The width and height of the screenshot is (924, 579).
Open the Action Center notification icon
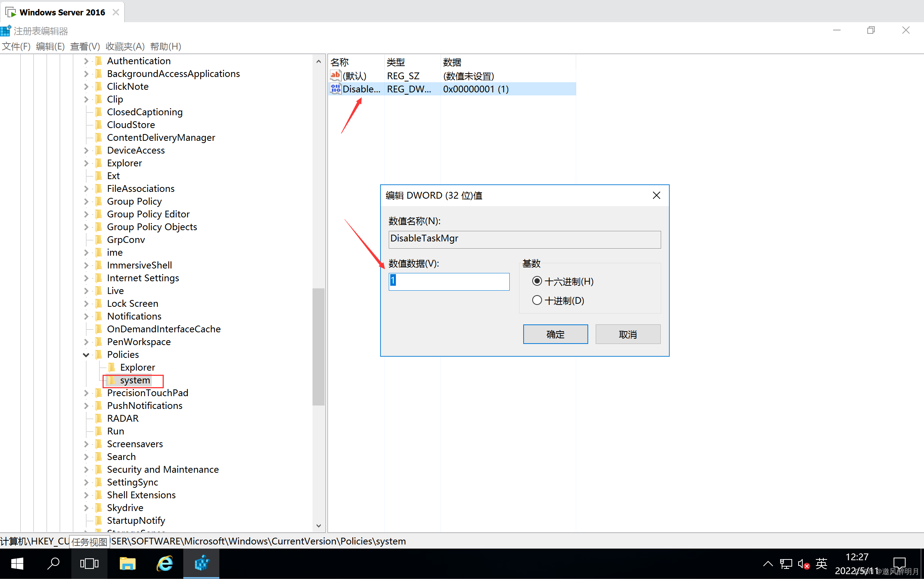tap(899, 563)
